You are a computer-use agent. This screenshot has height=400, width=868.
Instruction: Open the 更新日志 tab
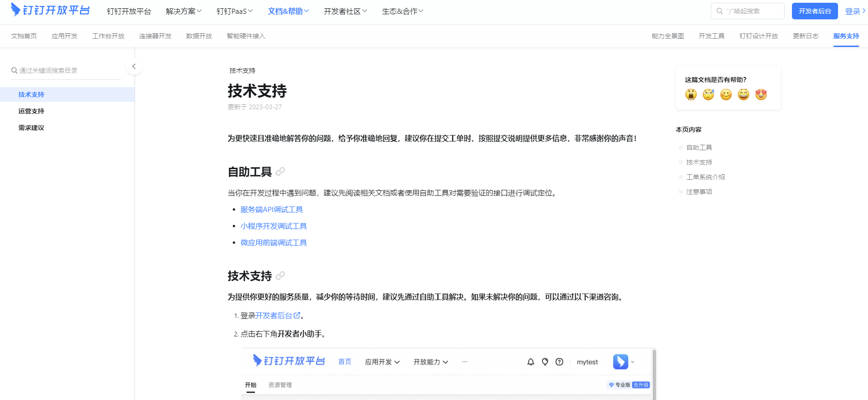click(x=806, y=36)
